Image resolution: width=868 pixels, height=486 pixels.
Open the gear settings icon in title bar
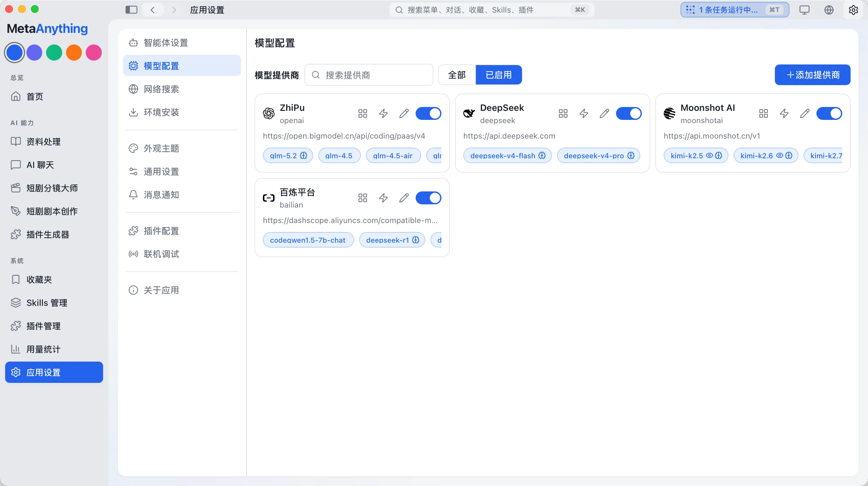pyautogui.click(x=853, y=10)
